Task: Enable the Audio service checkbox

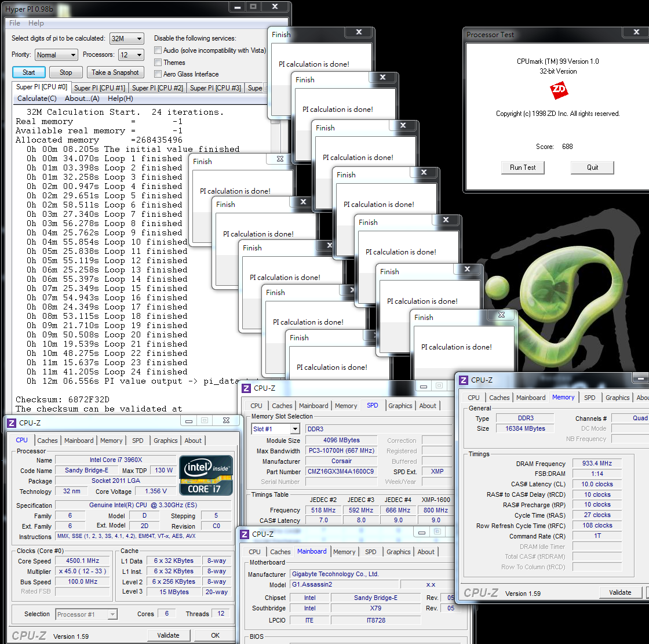Action: pos(158,50)
